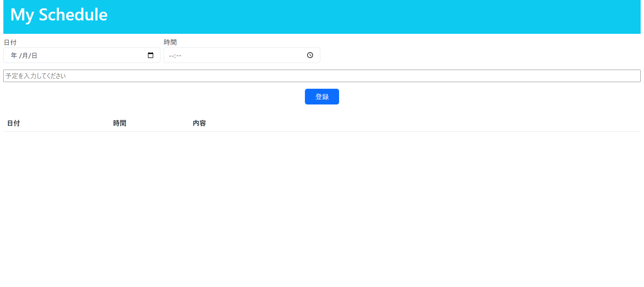Select the minute segment in time input
This screenshot has width=644, height=287.
179,56
